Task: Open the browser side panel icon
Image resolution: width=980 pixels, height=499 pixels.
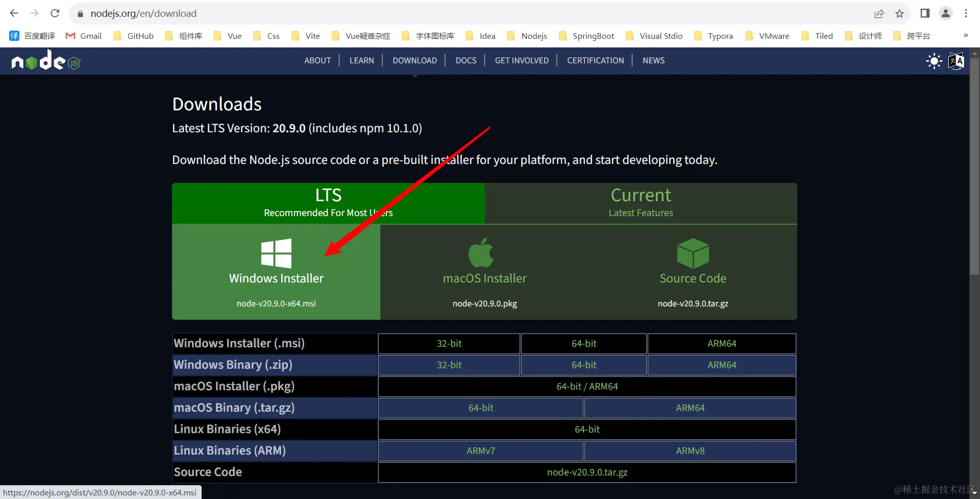Action: coord(925,13)
